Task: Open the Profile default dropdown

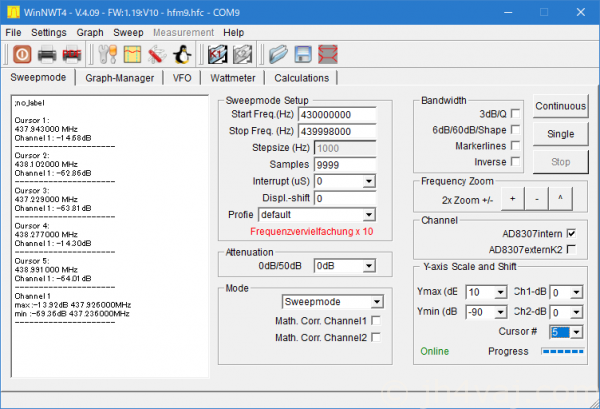Action: (x=368, y=215)
